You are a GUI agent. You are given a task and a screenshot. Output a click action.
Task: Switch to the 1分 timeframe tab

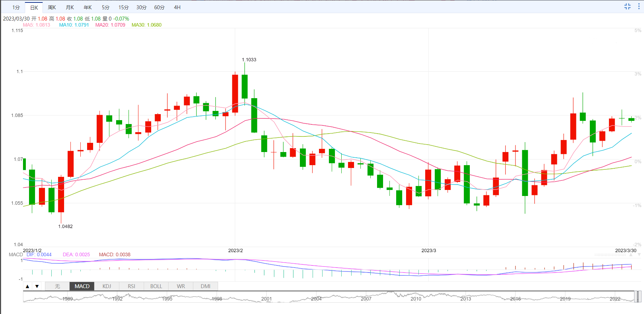[16, 7]
